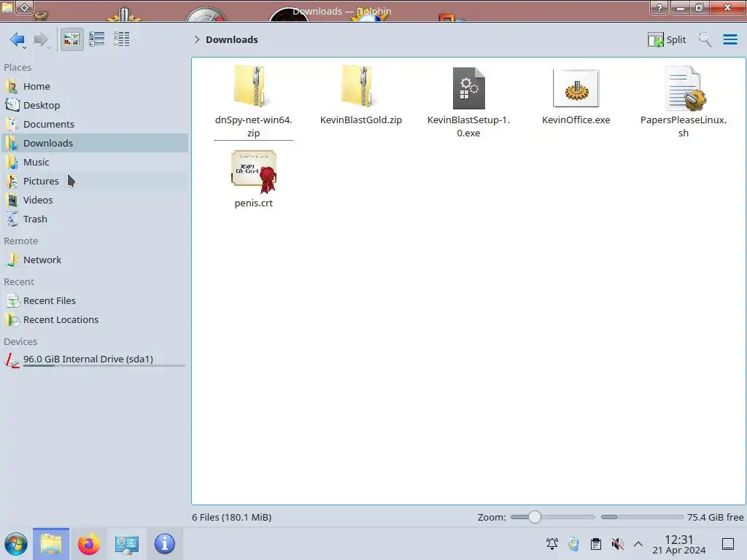Click the muted volume tray icon
The image size is (747, 560).
pos(617,544)
